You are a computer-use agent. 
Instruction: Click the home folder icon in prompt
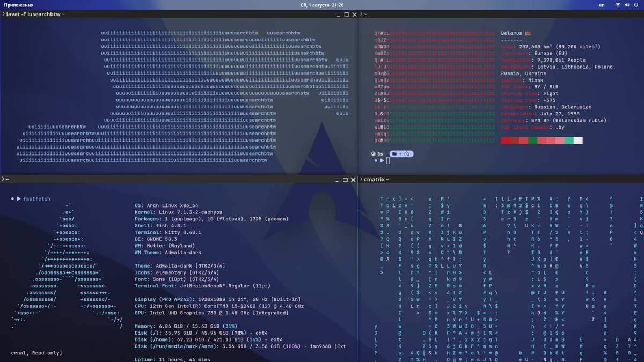(x=407, y=154)
